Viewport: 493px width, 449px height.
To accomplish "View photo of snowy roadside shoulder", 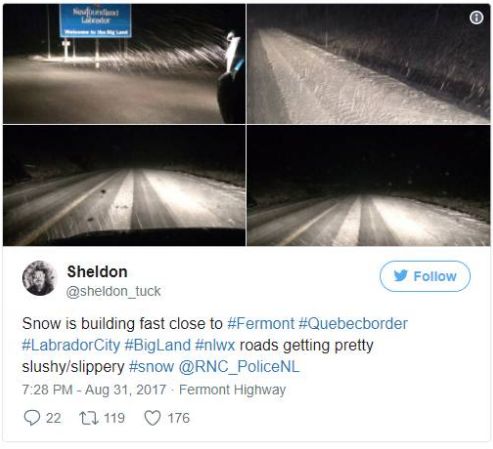I will pyautogui.click(x=369, y=64).
